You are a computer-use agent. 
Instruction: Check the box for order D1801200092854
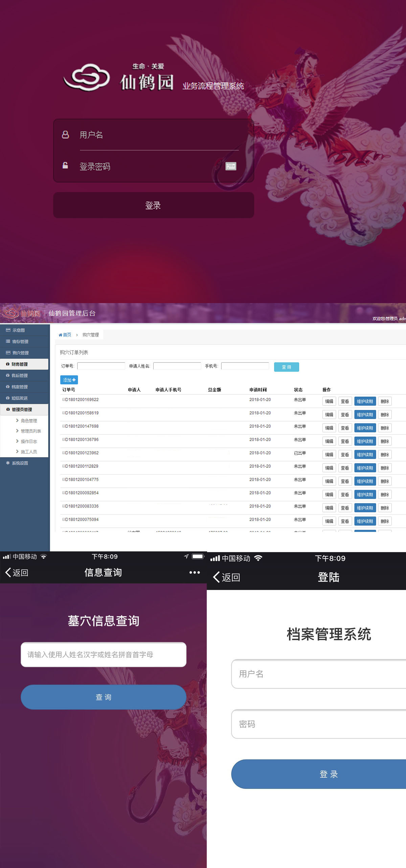(x=64, y=493)
